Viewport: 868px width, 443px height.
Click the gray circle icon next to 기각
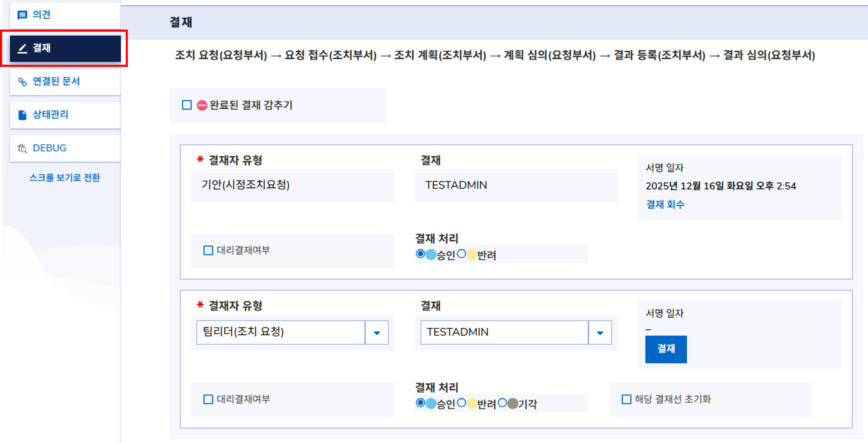(x=513, y=403)
